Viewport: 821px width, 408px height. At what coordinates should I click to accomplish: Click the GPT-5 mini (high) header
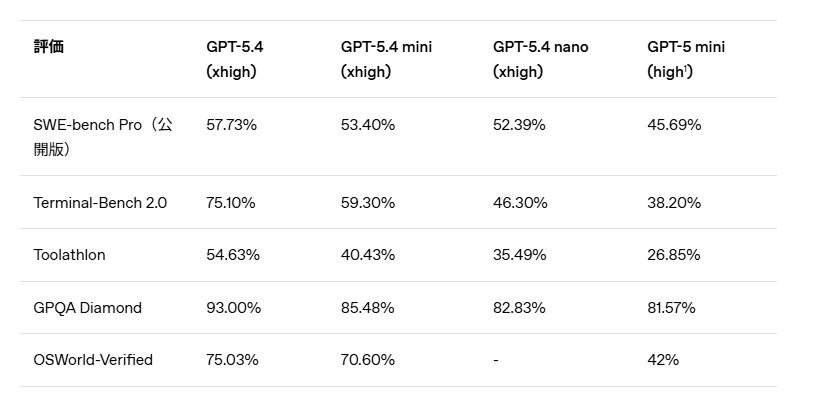pyautogui.click(x=686, y=59)
